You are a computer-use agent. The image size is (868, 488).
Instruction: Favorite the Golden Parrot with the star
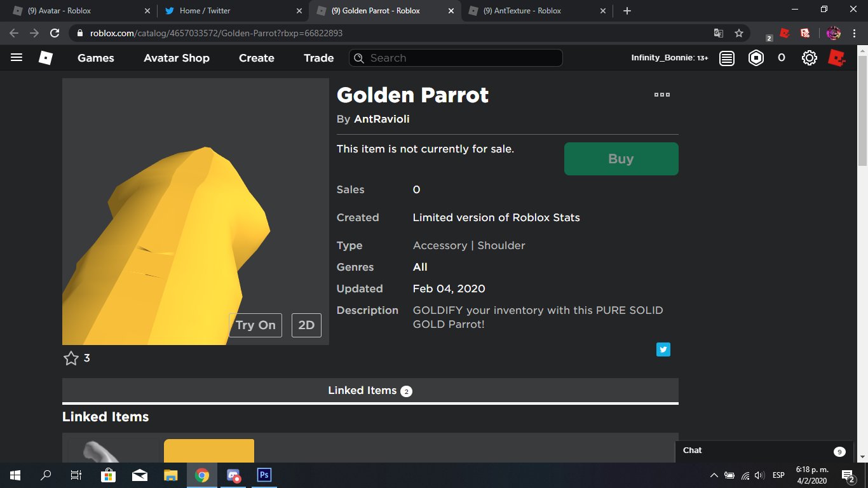coord(71,358)
